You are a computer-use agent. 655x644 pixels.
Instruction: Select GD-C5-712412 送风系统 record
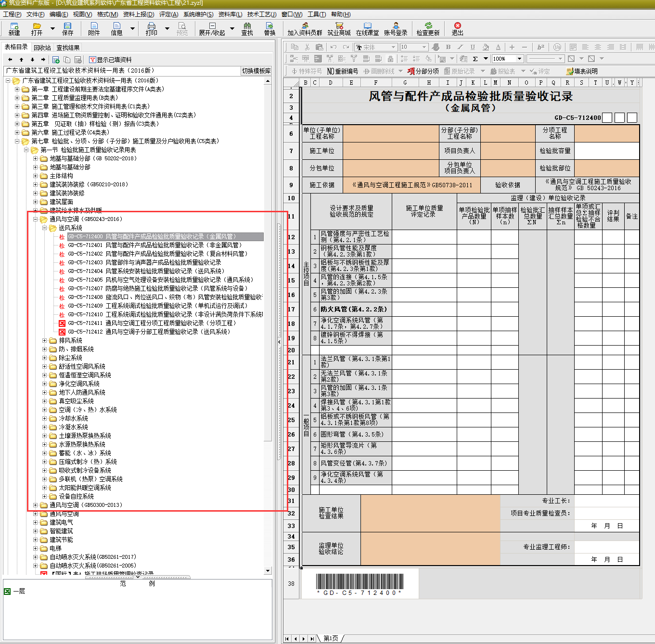pyautogui.click(x=149, y=332)
